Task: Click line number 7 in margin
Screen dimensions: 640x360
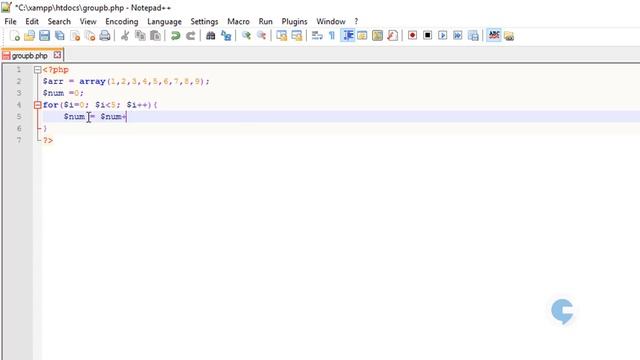Action: [x=19, y=140]
